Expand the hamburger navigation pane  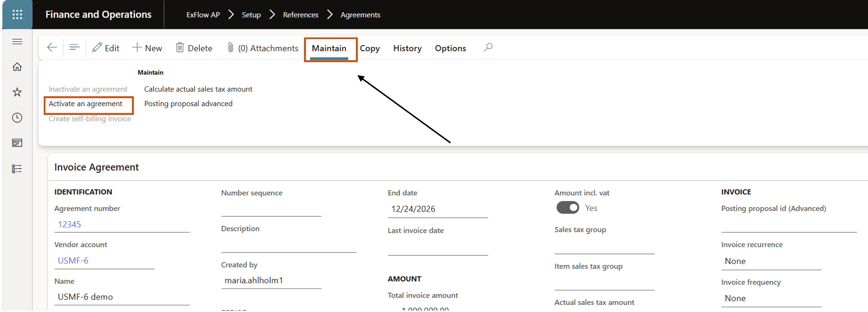(17, 42)
